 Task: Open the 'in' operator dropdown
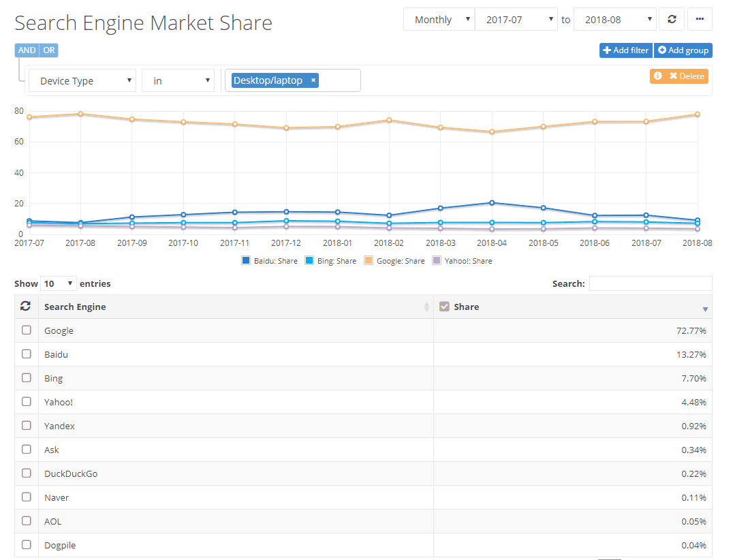pos(178,80)
